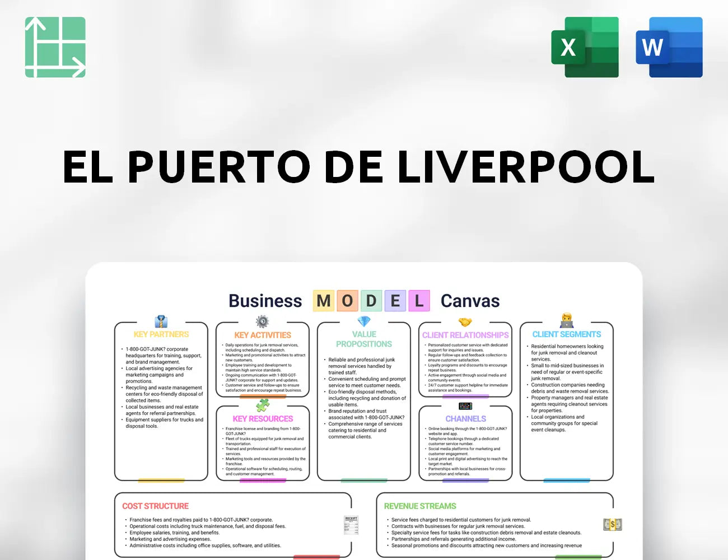Image resolution: width=728 pixels, height=560 pixels.
Task: Click the purple E letter tile
Action: pos(395,301)
